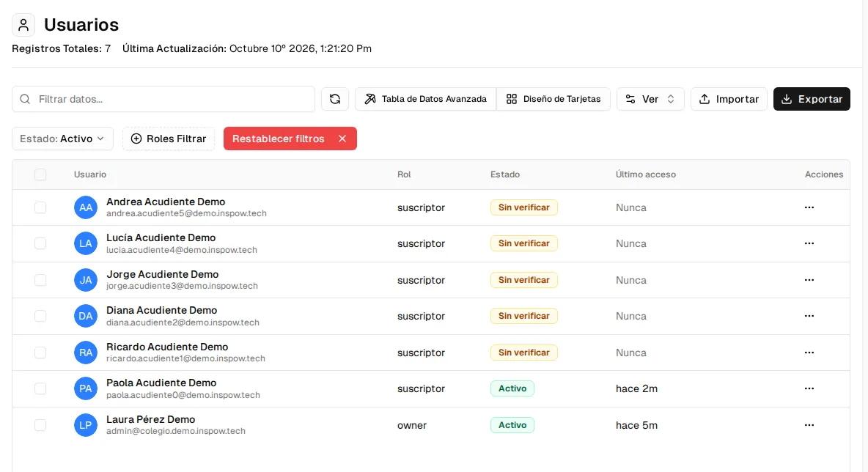Open the Roles Filtrar filter
868x472 pixels.
pos(169,139)
